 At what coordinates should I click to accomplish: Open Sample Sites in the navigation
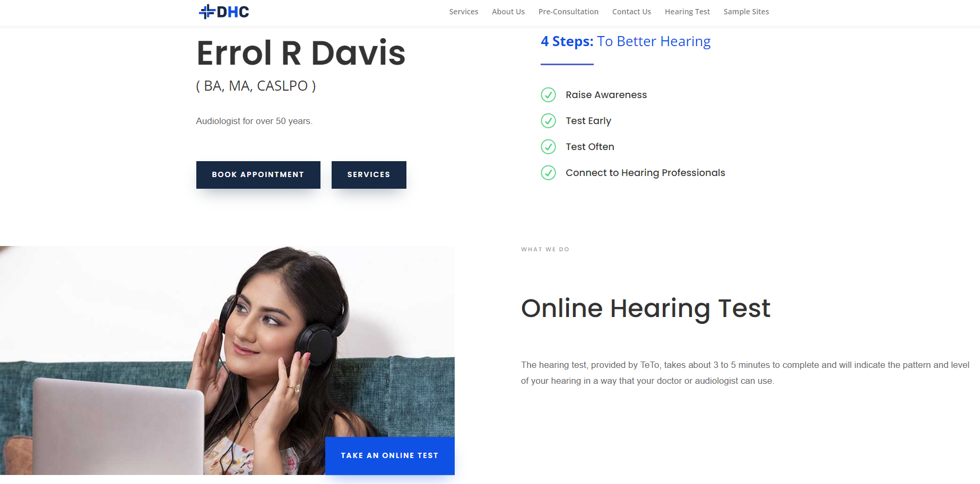point(746,12)
